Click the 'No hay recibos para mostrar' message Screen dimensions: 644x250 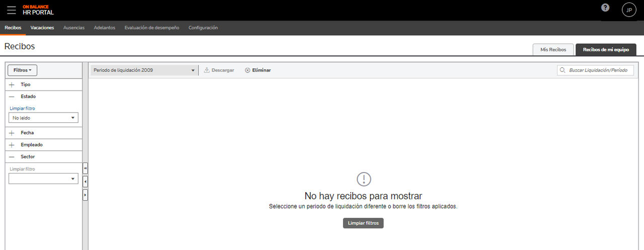click(363, 196)
